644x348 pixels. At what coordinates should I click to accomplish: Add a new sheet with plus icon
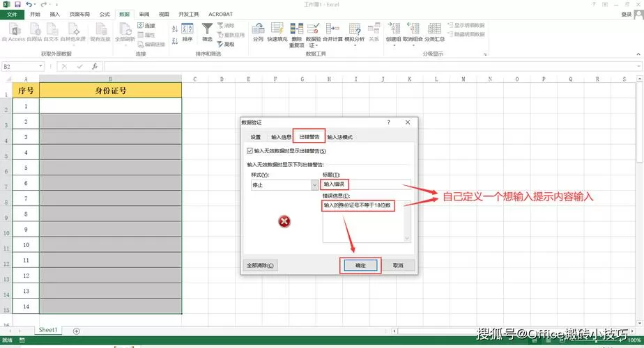pyautogui.click(x=77, y=331)
